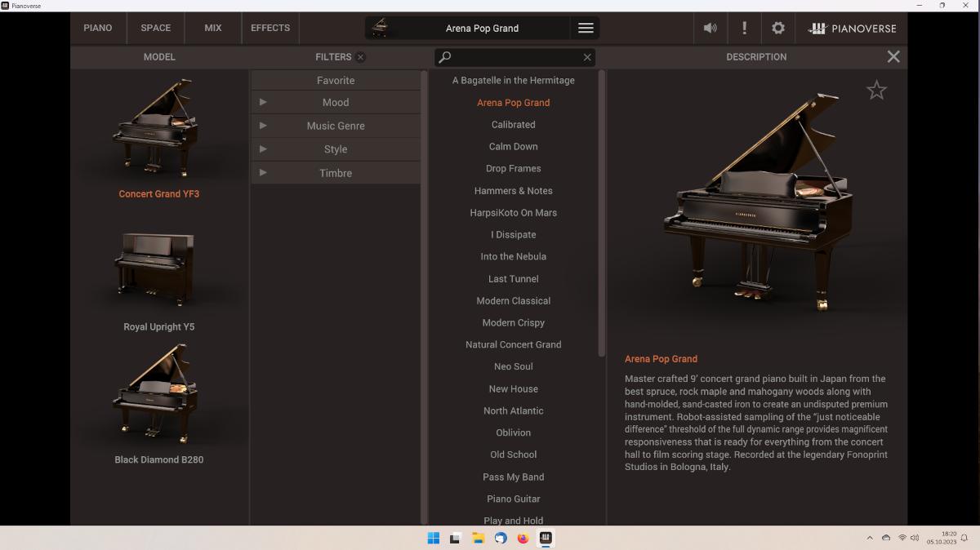Open Firefox from the taskbar
980x550 pixels.
click(x=523, y=538)
